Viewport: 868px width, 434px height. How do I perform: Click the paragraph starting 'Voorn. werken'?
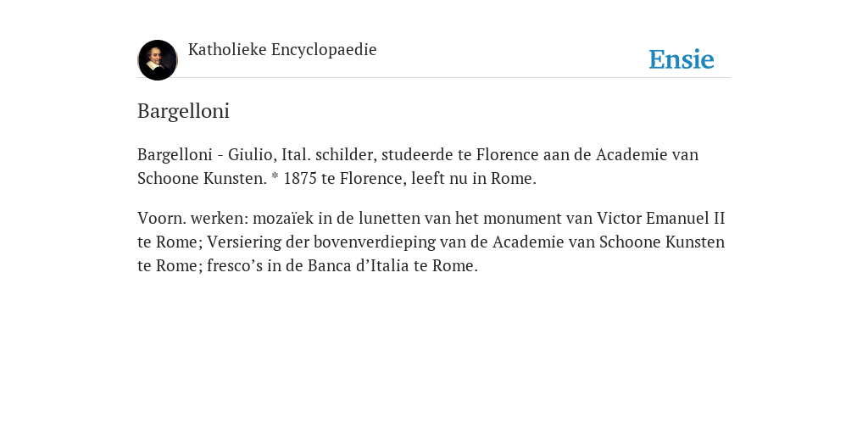tap(431, 242)
